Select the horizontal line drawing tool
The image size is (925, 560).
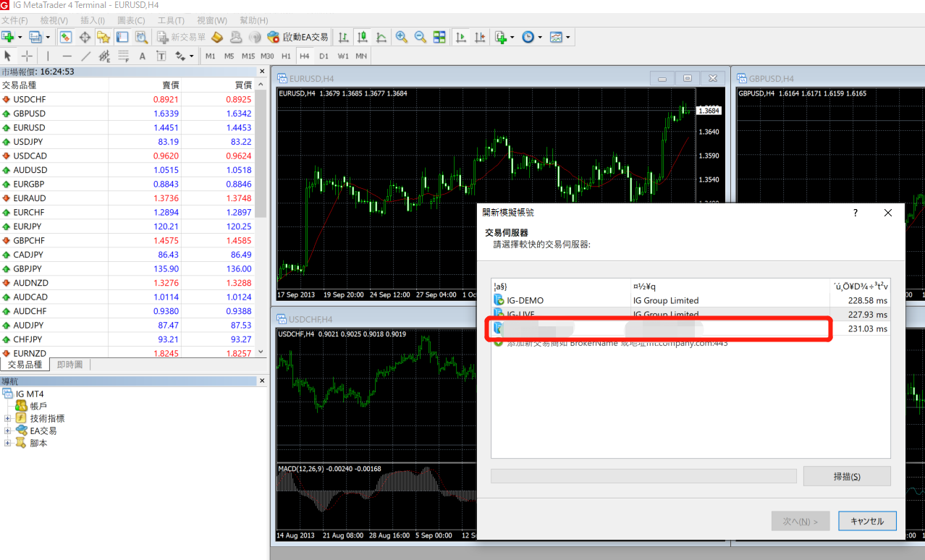coord(67,56)
